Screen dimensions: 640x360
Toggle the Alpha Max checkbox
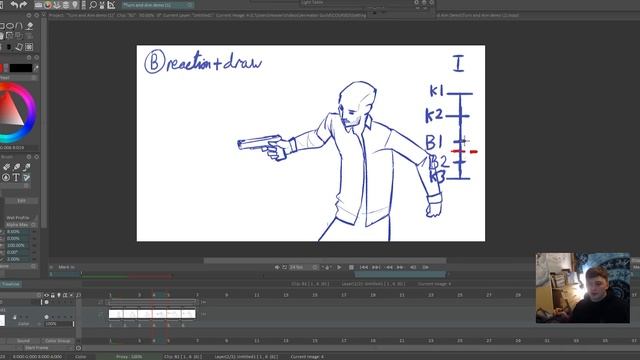click(34, 225)
